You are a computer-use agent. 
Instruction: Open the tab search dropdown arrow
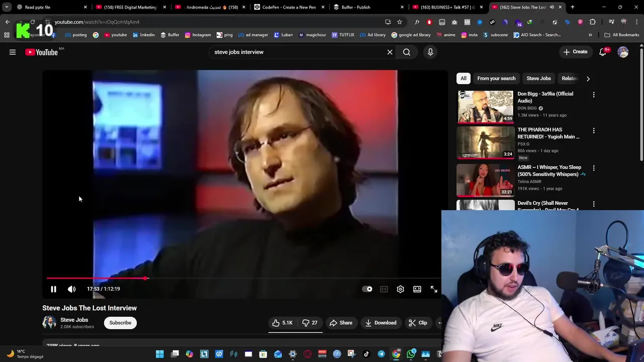[x=7, y=7]
